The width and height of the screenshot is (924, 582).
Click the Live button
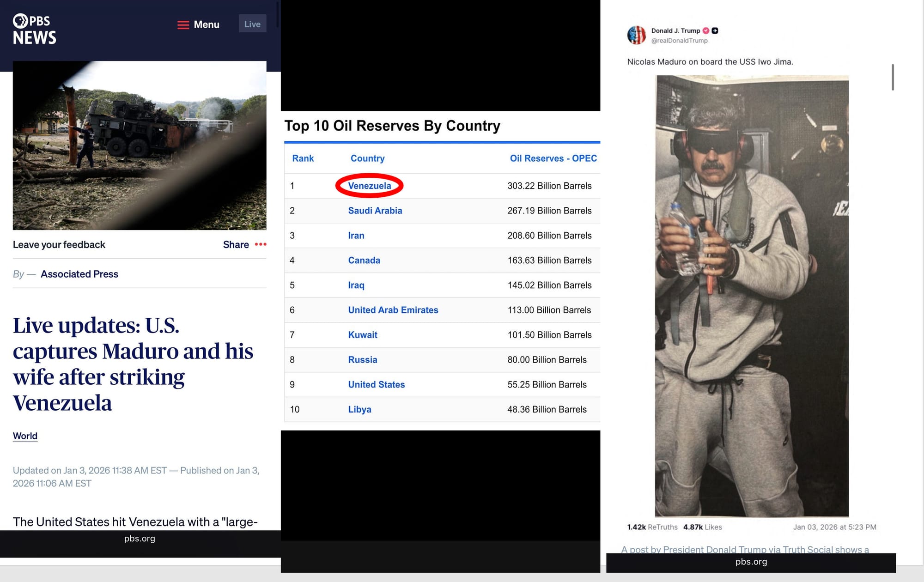pos(252,24)
